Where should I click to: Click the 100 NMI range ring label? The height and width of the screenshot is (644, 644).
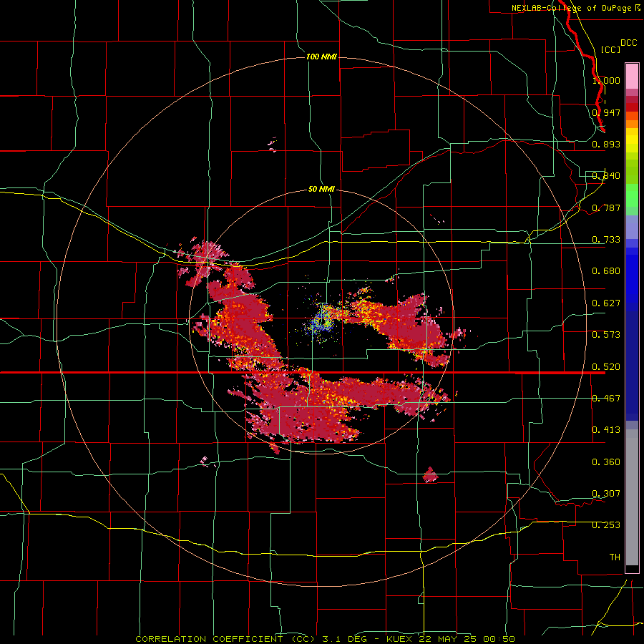(x=321, y=57)
